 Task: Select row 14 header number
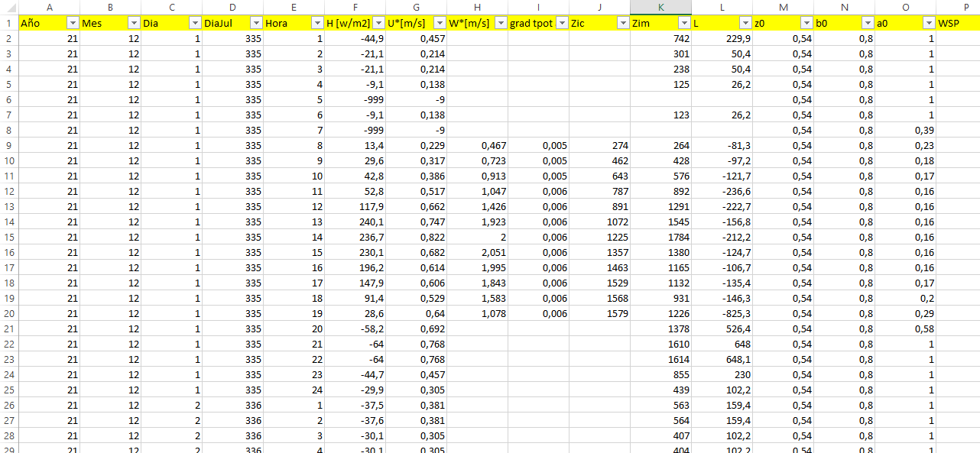8,222
